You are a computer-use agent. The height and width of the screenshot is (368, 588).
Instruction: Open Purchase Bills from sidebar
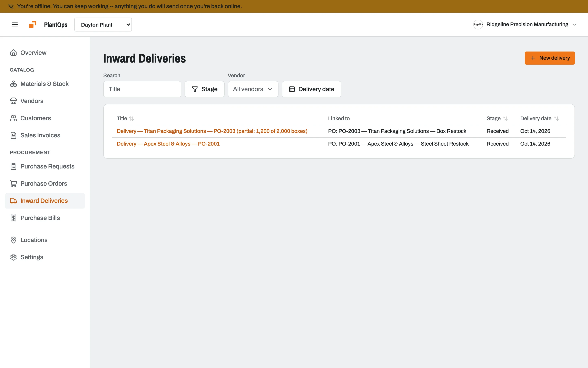click(45, 218)
